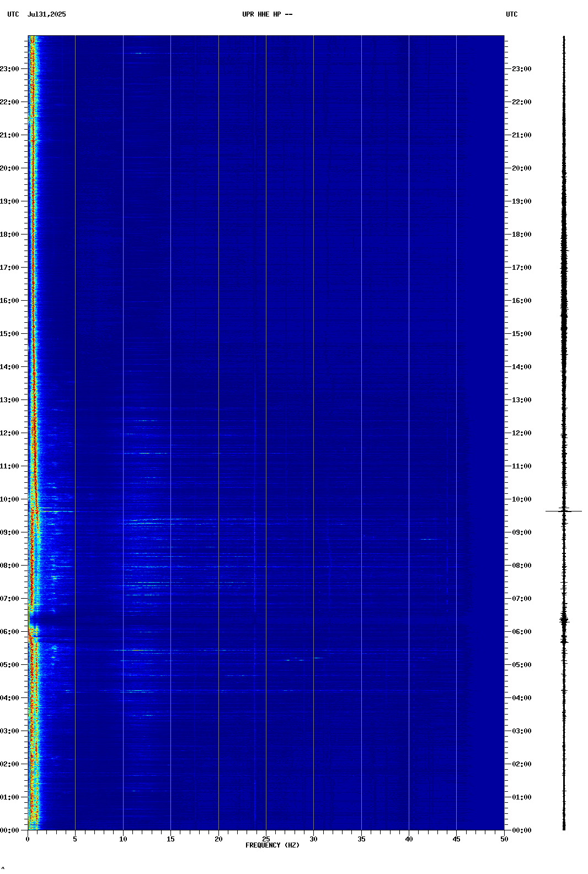Click the 'FREQUENCY (HZ)' axis label

[x=272, y=845]
